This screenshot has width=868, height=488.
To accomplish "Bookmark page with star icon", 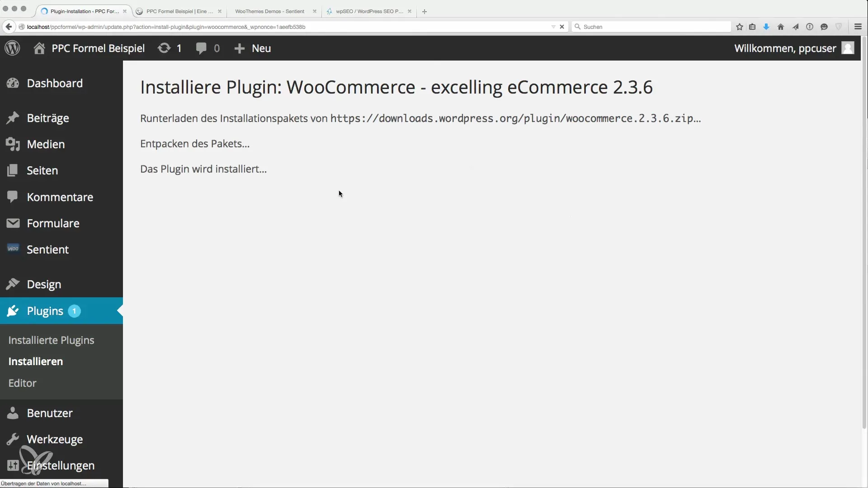I will coord(740,27).
